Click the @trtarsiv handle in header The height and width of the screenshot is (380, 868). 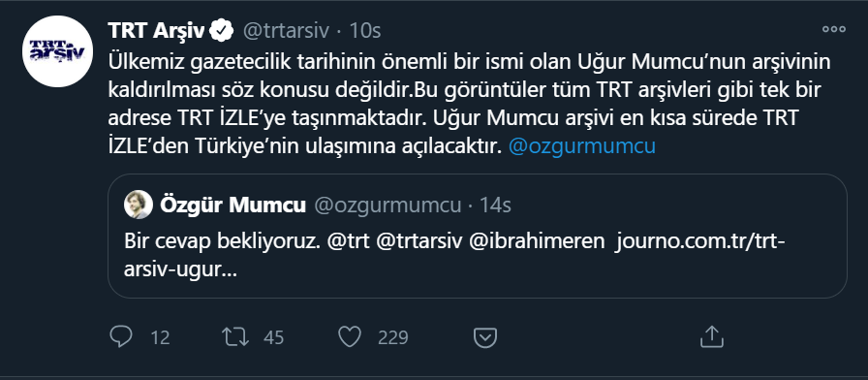coord(288,31)
